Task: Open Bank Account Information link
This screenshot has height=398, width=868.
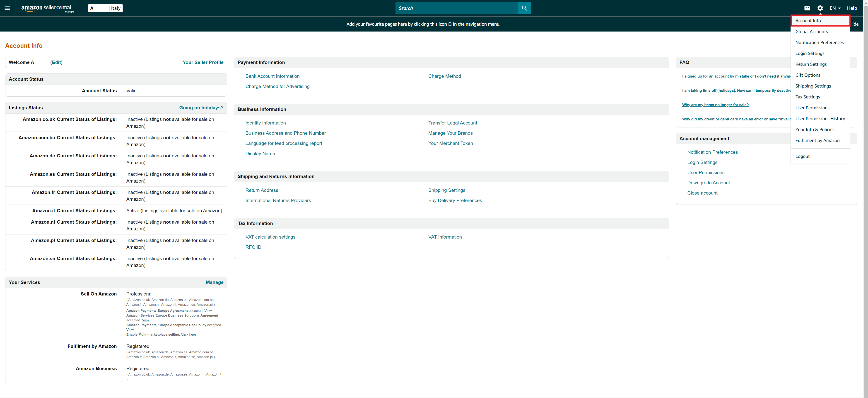Action: pyautogui.click(x=272, y=76)
